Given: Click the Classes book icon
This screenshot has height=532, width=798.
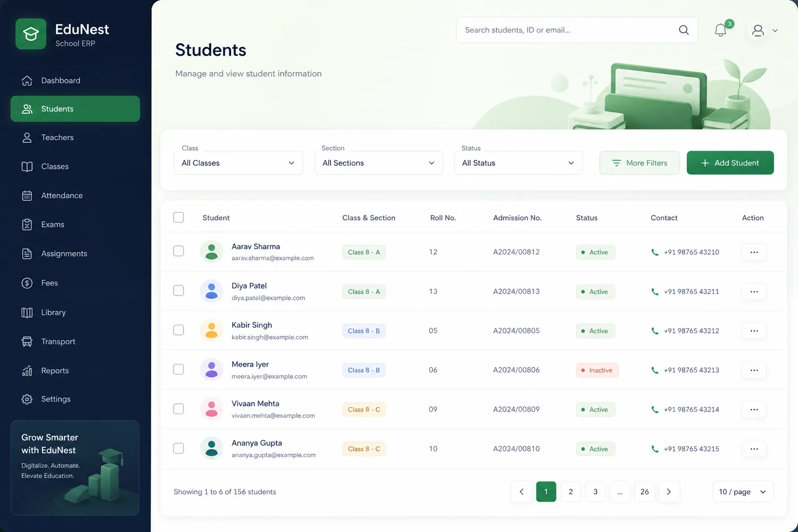Looking at the screenshot, I should coord(27,167).
